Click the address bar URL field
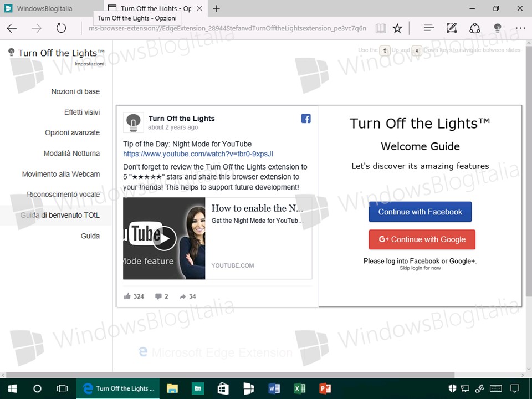The height and width of the screenshot is (399, 532). pyautogui.click(x=227, y=28)
